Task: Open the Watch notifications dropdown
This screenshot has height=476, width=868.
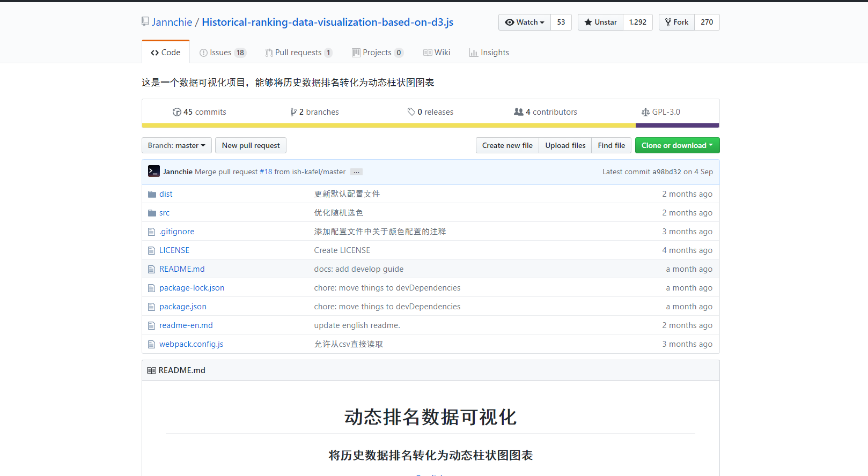Action: 525,22
